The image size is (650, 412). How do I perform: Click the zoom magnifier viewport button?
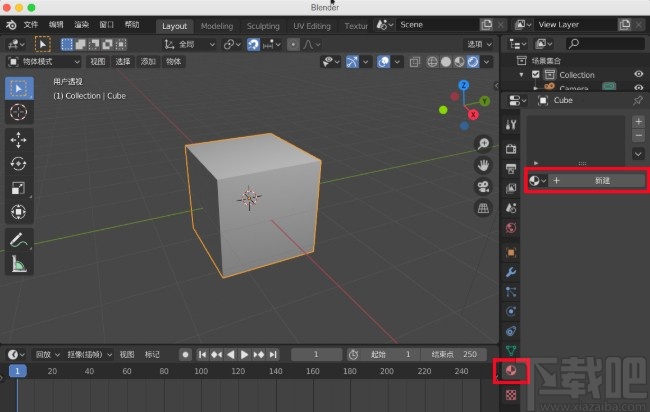483,144
